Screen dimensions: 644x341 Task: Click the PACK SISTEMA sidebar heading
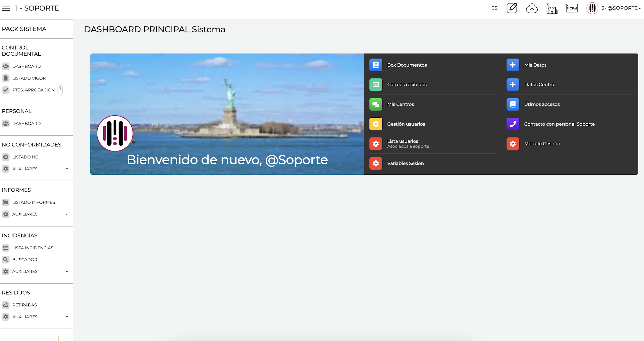(x=24, y=29)
